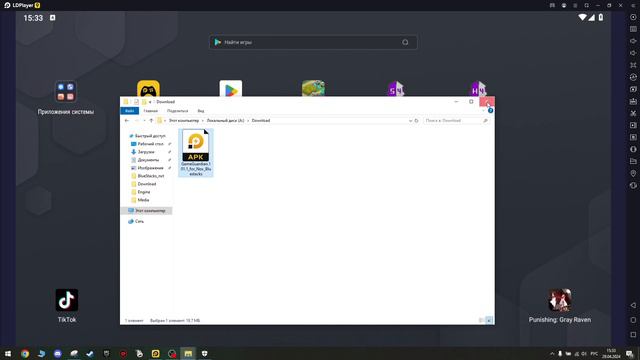
Task: Open Steam from the taskbar
Action: click(90, 353)
